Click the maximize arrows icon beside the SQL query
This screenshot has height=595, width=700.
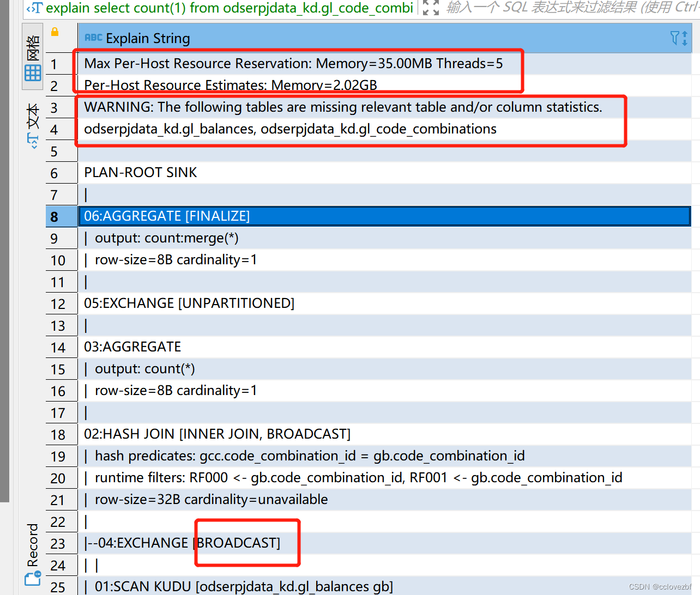coord(430,8)
